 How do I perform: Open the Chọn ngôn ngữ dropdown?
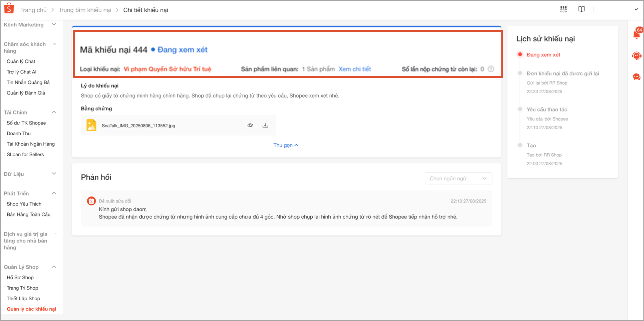click(x=458, y=178)
